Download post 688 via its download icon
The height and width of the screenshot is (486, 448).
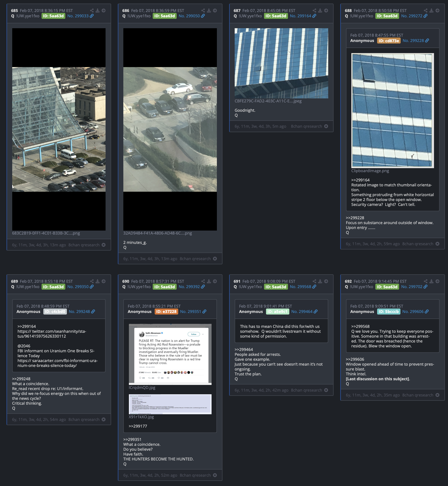[x=431, y=10]
